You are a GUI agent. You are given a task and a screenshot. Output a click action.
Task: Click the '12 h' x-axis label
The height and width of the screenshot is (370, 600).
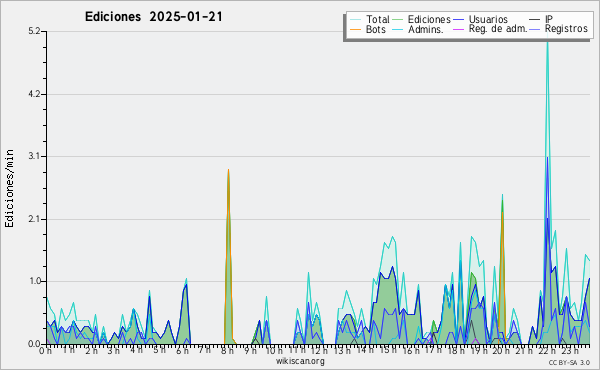coord(318,351)
